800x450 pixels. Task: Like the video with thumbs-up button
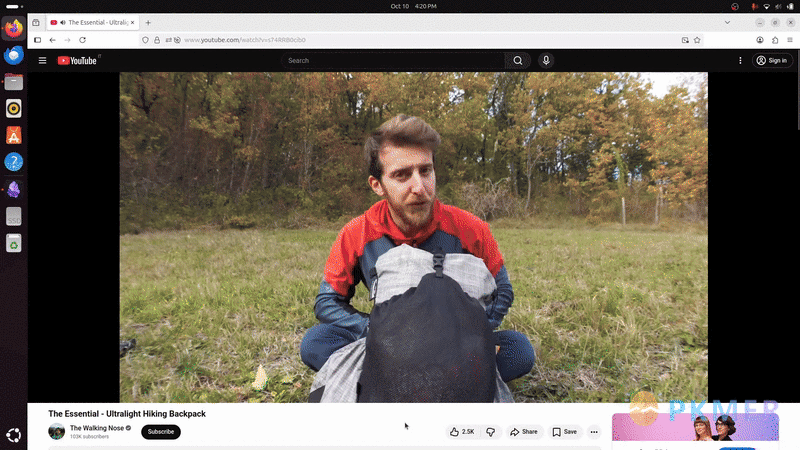pos(462,432)
